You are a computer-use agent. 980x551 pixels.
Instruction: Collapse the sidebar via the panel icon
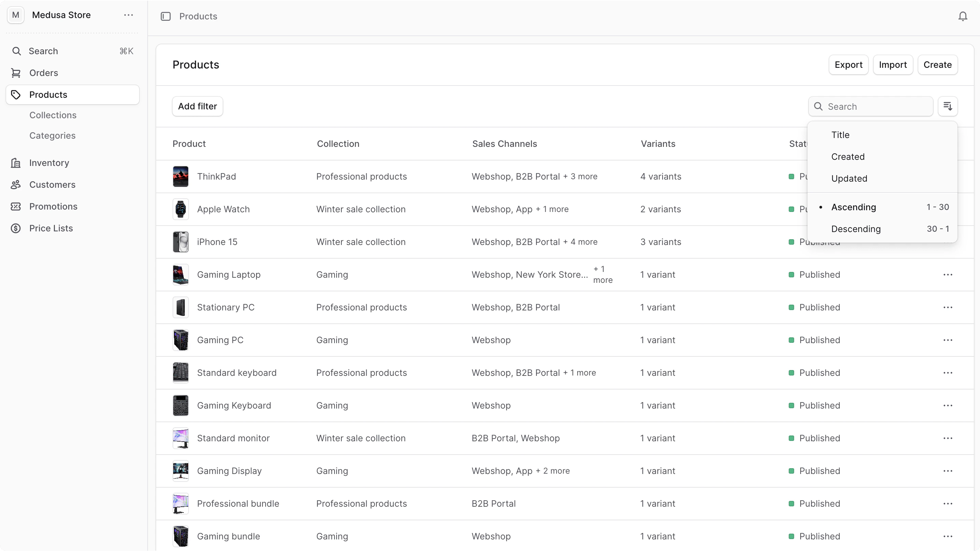[x=166, y=16]
